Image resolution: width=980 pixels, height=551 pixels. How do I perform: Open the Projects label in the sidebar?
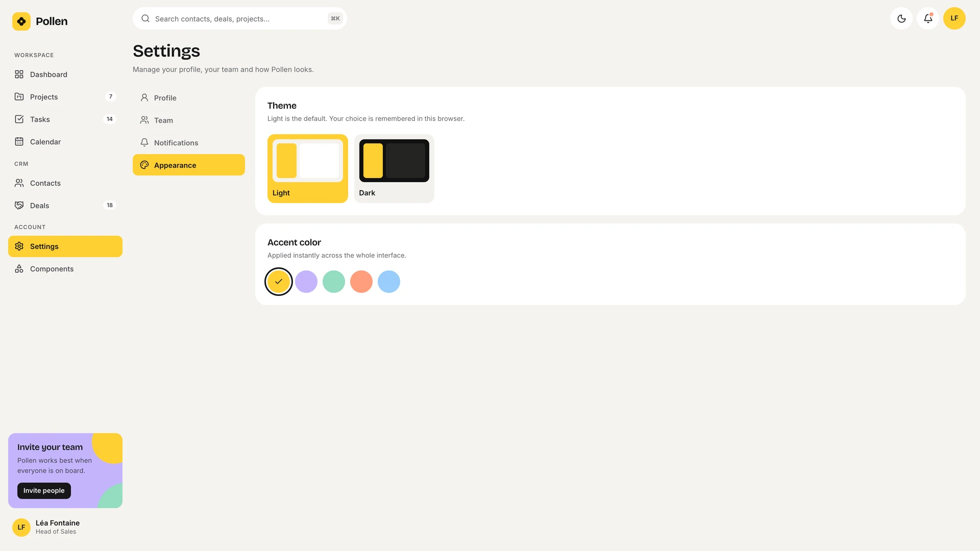coord(44,97)
